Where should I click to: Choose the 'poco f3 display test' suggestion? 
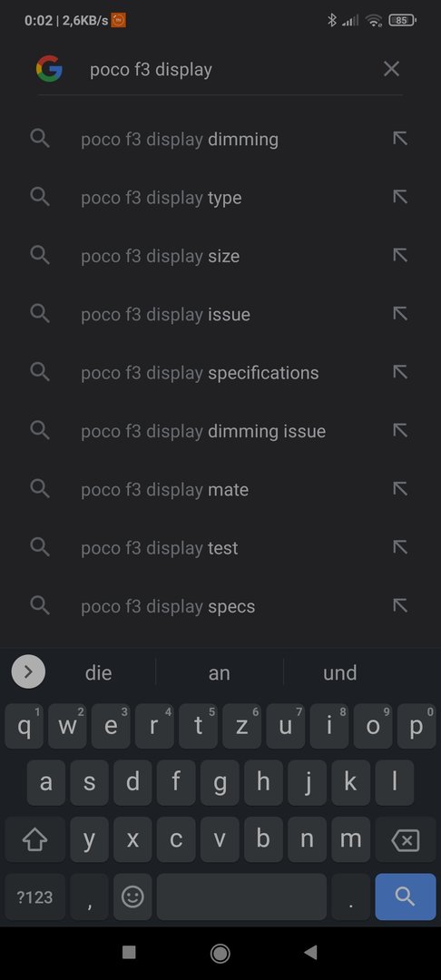[x=220, y=547]
